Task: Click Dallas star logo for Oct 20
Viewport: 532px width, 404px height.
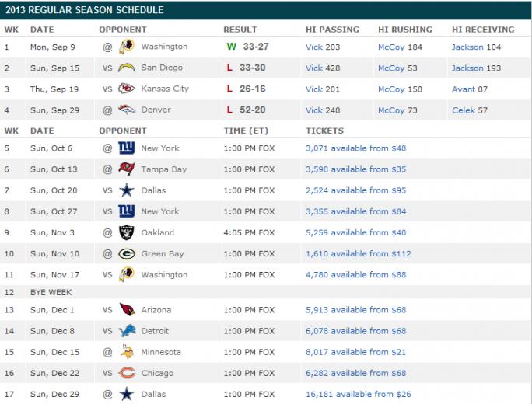Action: 127,190
